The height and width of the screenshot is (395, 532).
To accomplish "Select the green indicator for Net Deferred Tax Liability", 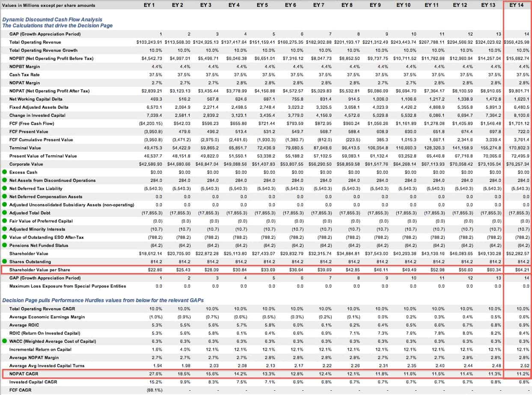I will coord(4,188).
